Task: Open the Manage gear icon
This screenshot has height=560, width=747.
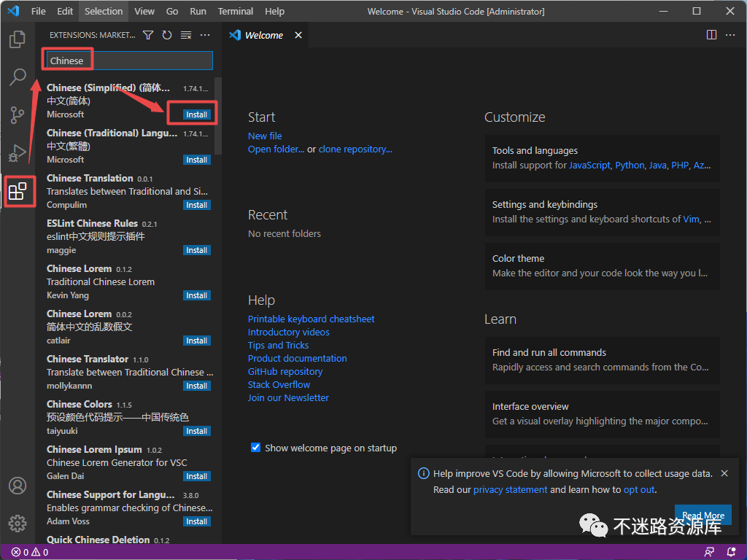Action: 18,524
